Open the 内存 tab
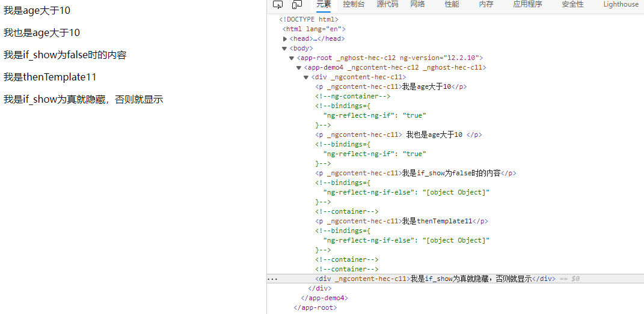The height and width of the screenshot is (314, 644). [x=486, y=5]
